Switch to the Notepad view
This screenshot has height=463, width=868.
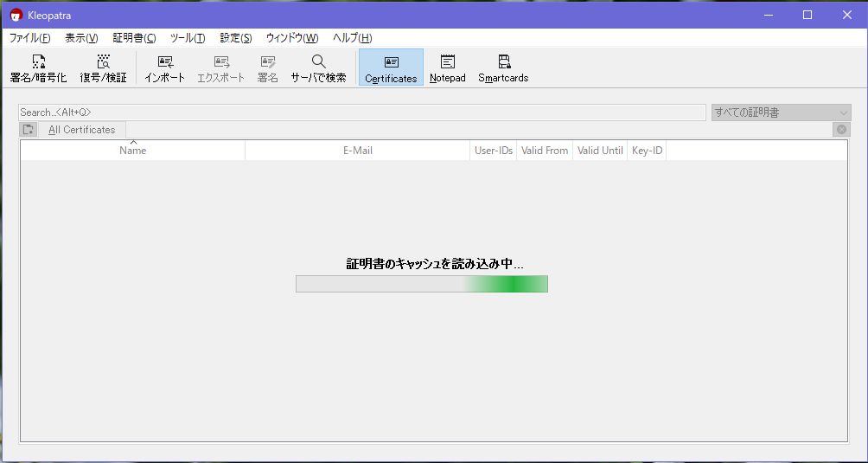(447, 68)
